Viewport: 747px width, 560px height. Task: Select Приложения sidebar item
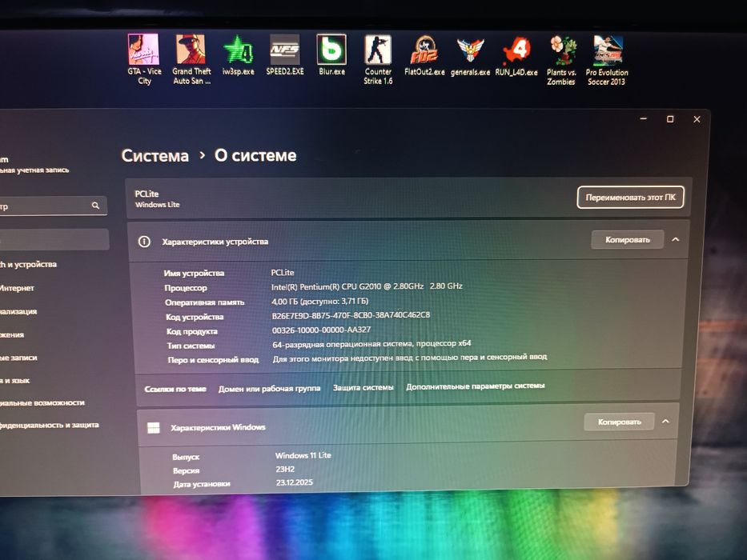click(x=12, y=334)
